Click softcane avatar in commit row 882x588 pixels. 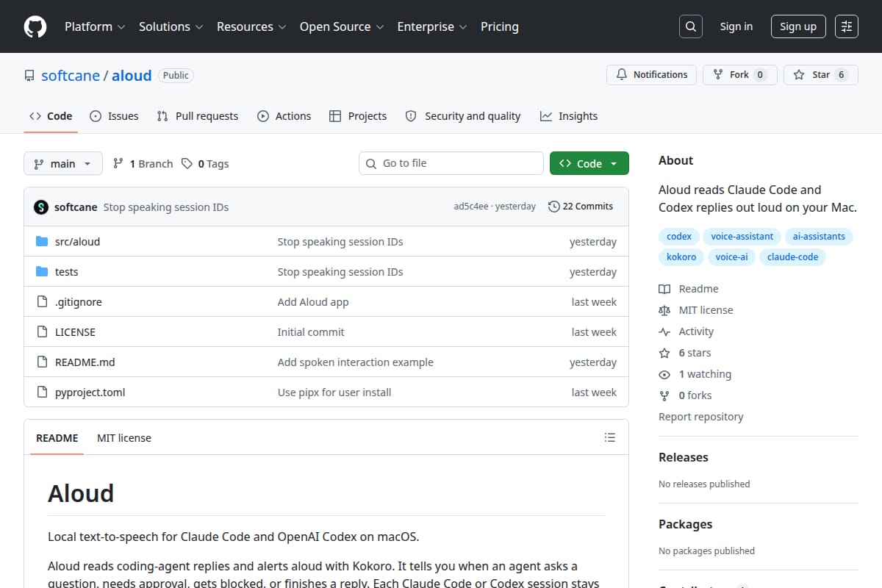coord(41,207)
